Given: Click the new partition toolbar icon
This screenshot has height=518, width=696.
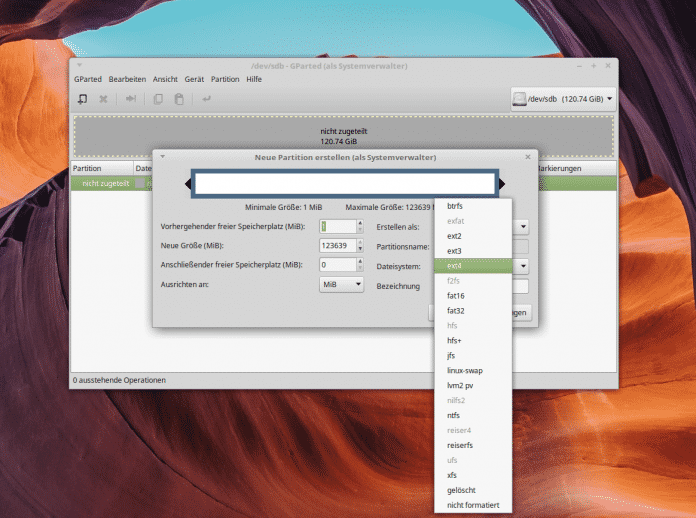Looking at the screenshot, I should click(x=83, y=99).
